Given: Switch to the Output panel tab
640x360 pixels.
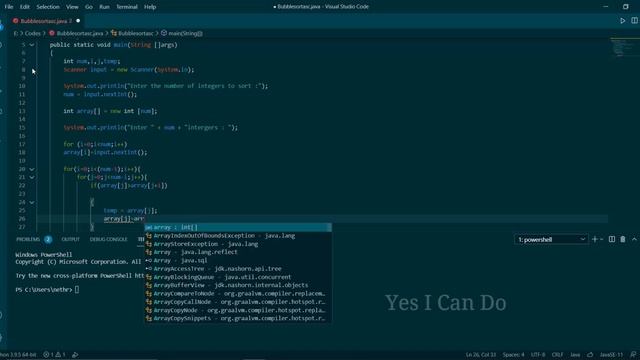Looking at the screenshot, I should pyautogui.click(x=70, y=239).
